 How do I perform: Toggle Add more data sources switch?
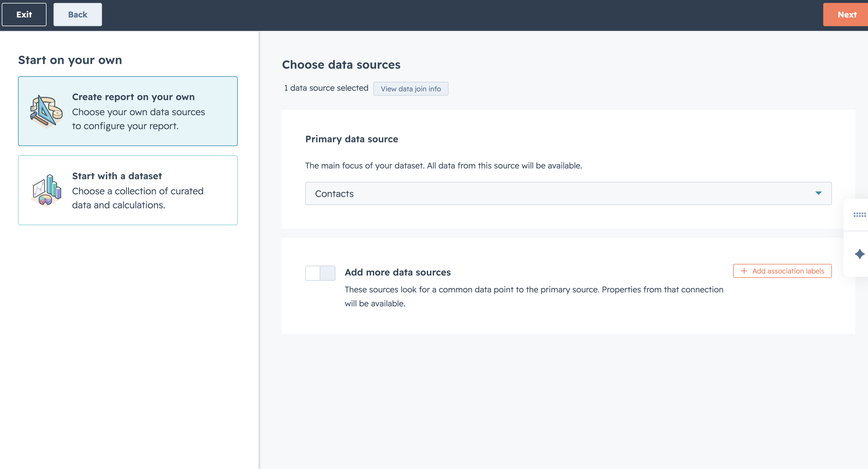pyautogui.click(x=320, y=273)
